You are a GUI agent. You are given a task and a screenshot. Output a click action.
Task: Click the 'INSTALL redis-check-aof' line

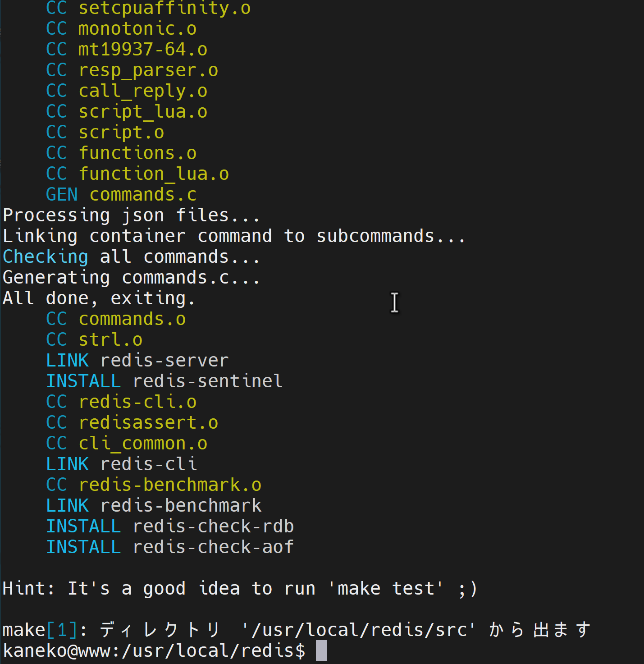click(170, 547)
